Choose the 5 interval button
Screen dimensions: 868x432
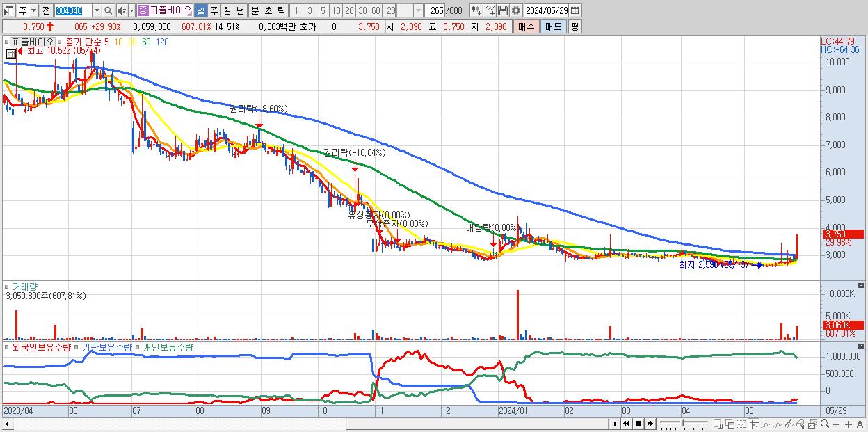(x=323, y=10)
